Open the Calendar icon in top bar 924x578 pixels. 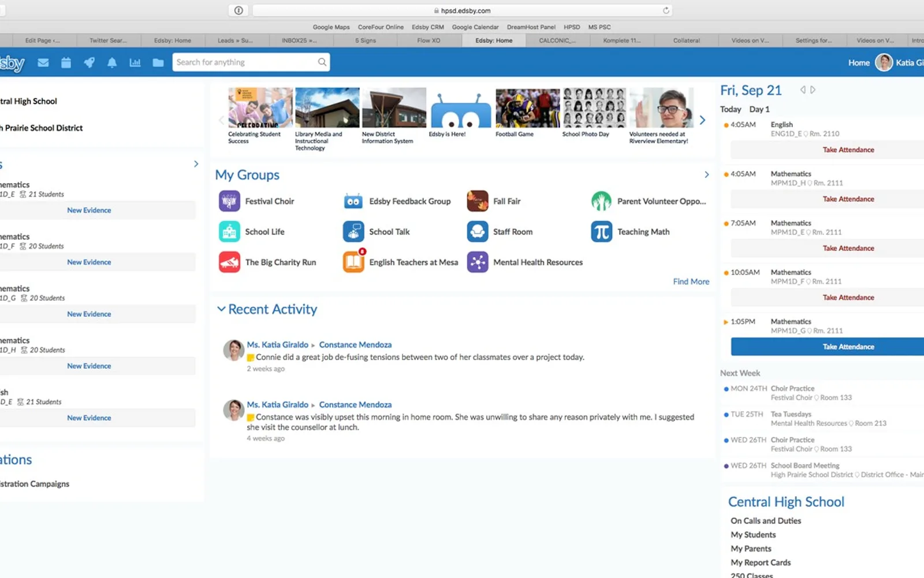pos(66,62)
